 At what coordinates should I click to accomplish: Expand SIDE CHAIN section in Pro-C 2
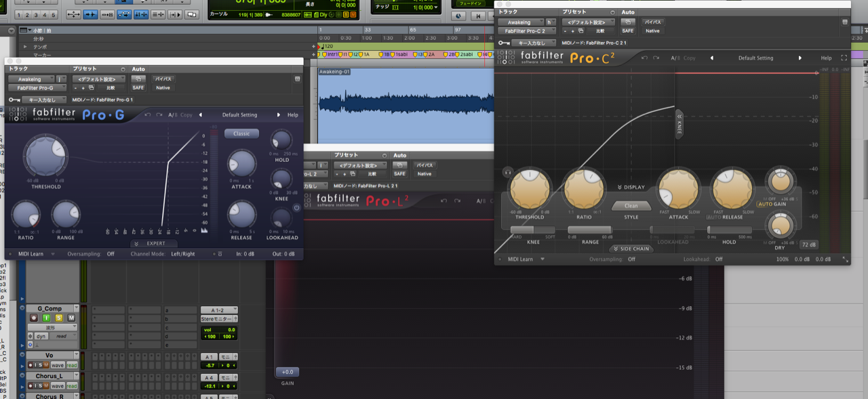(631, 249)
